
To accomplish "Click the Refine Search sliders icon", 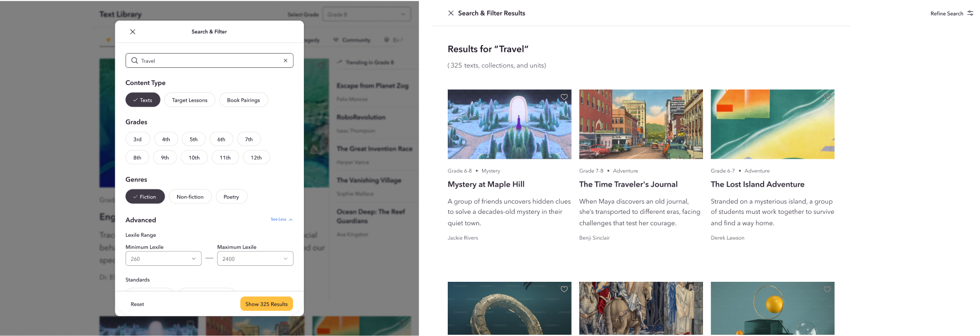I will pos(970,13).
